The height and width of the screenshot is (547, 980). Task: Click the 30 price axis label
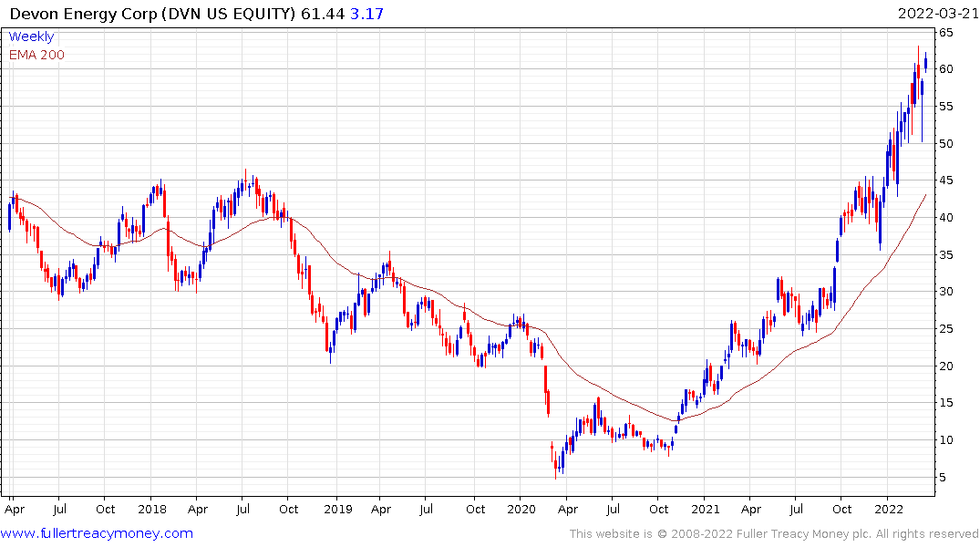pyautogui.click(x=945, y=292)
